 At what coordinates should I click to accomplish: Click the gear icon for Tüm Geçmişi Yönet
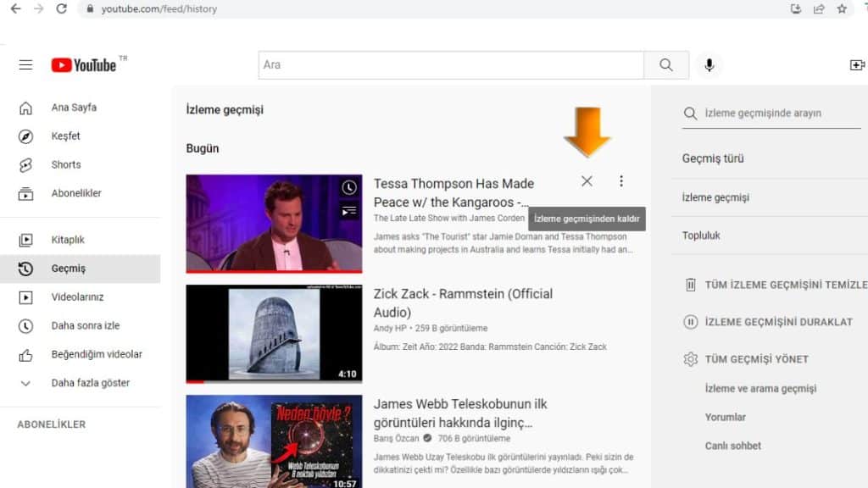coord(690,359)
